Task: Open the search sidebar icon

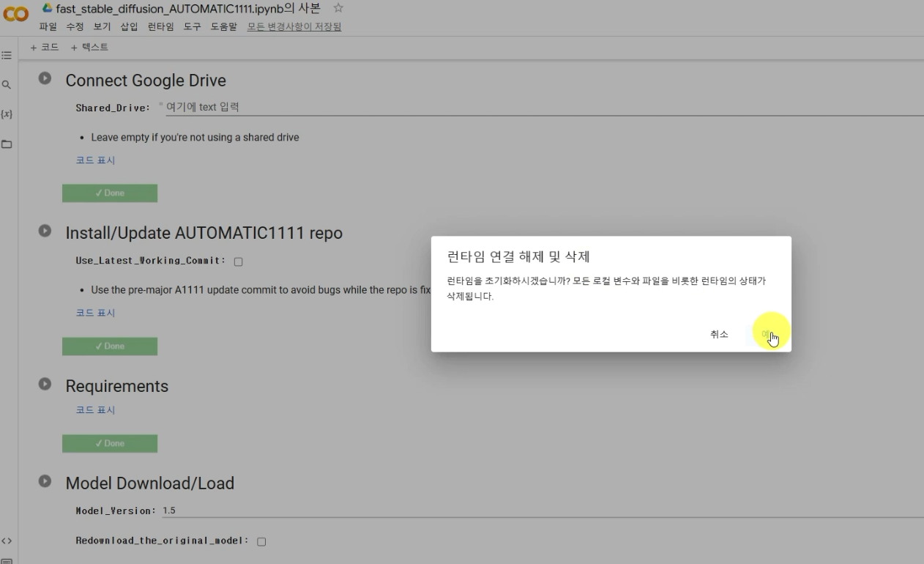Action: coord(7,85)
